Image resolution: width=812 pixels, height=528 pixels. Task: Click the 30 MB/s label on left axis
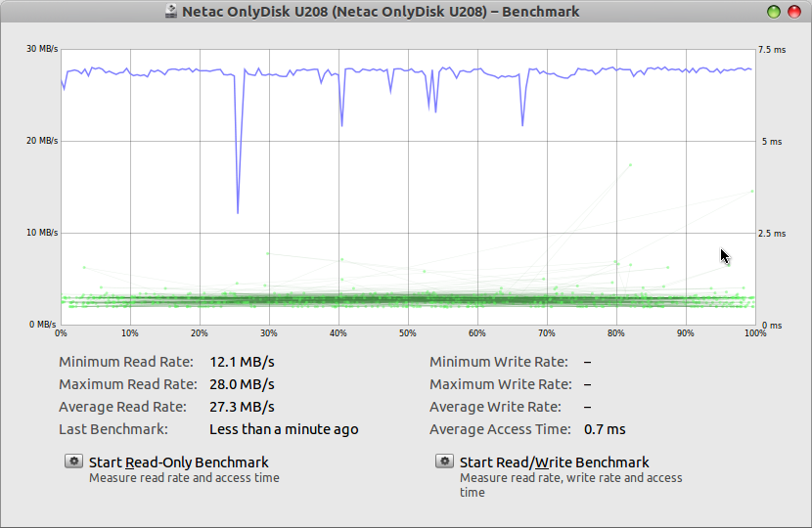(x=42, y=49)
